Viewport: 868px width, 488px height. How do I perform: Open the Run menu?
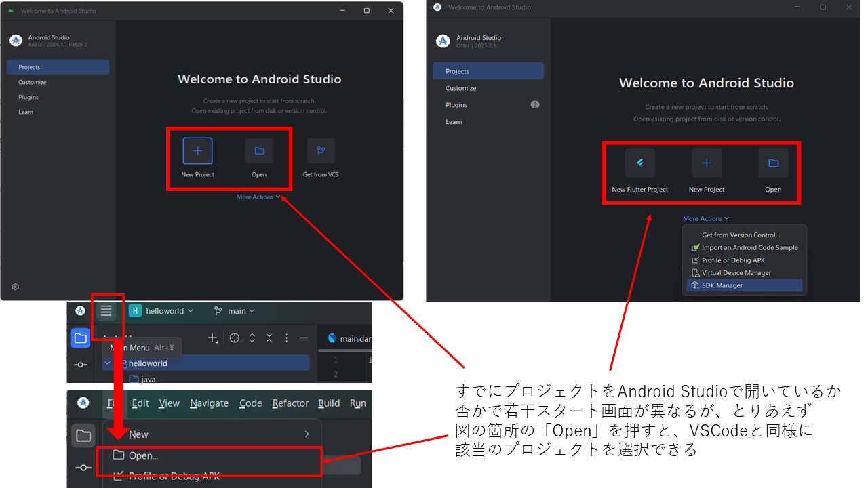click(357, 403)
